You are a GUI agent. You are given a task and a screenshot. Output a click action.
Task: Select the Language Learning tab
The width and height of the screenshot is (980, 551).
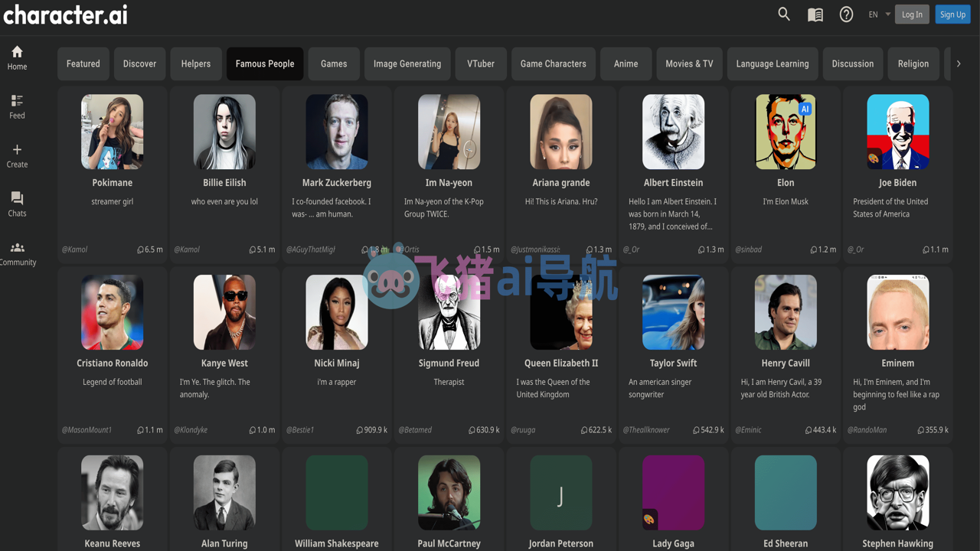tap(773, 64)
